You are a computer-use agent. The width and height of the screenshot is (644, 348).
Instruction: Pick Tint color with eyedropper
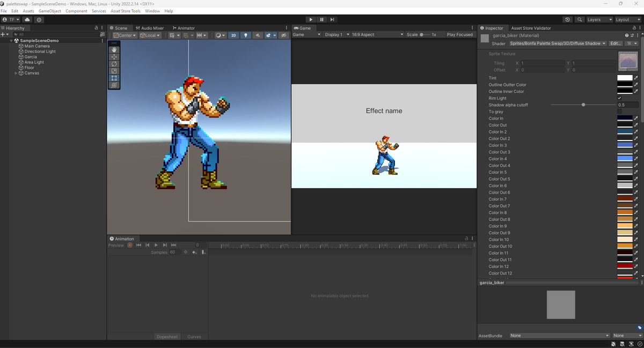tap(636, 78)
